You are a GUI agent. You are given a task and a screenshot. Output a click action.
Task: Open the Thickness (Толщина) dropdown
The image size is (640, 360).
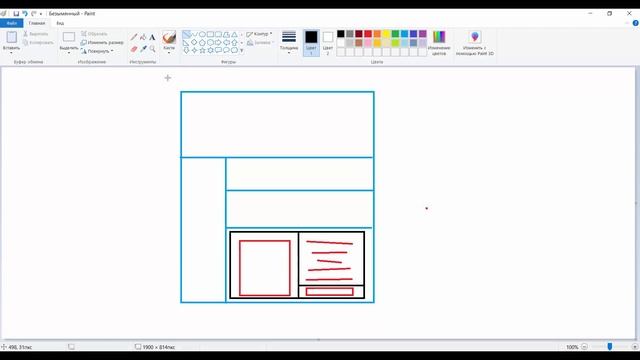click(x=289, y=42)
